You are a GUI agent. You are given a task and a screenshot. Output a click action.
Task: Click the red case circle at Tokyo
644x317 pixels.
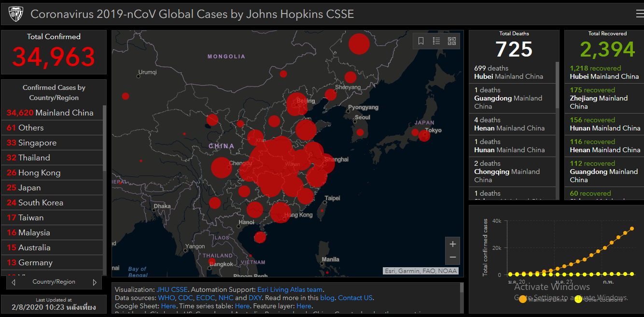point(424,136)
